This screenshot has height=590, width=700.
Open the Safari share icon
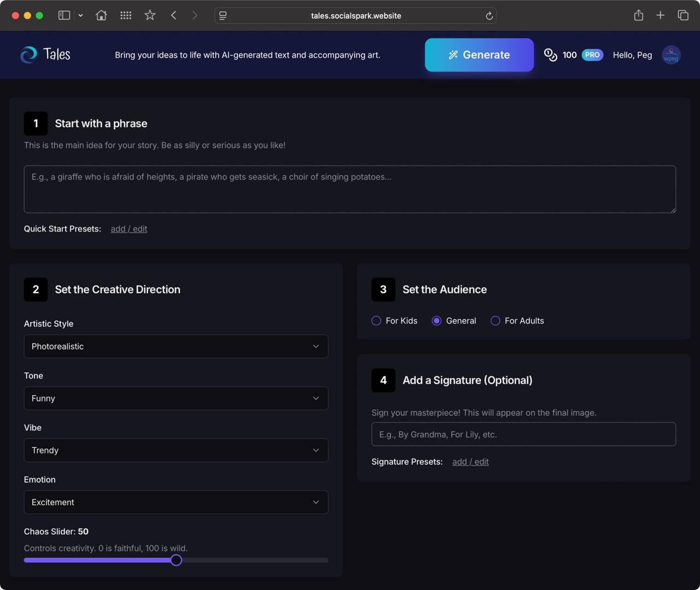click(638, 15)
